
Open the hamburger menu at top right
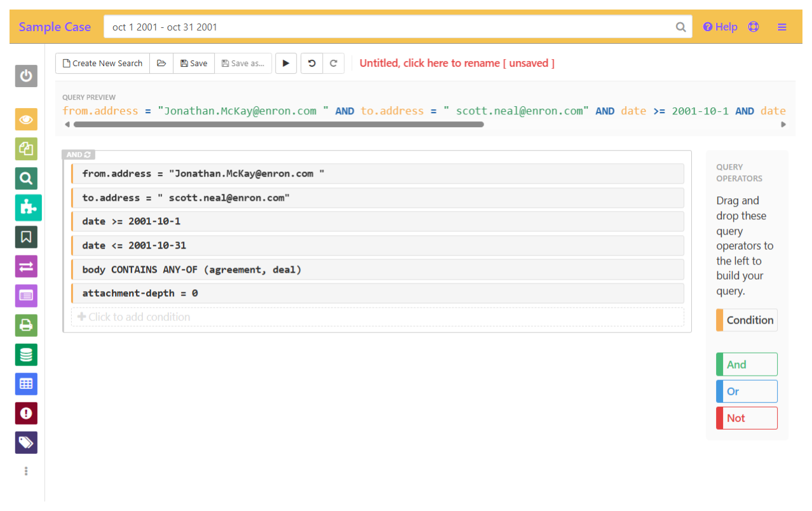[782, 27]
